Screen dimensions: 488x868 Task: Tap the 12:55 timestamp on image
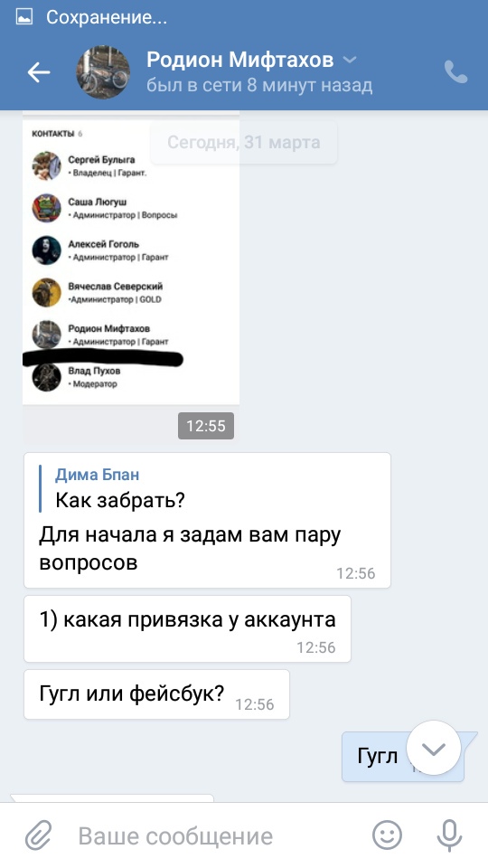tap(206, 426)
